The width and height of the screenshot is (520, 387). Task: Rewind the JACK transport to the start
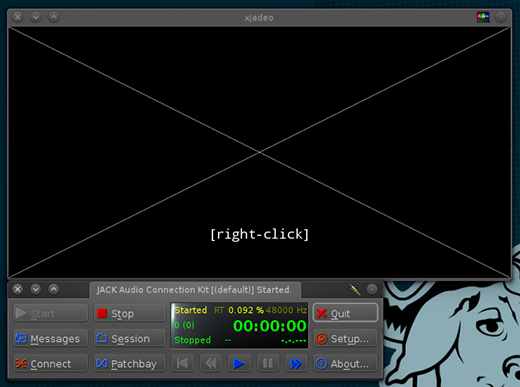(x=182, y=363)
